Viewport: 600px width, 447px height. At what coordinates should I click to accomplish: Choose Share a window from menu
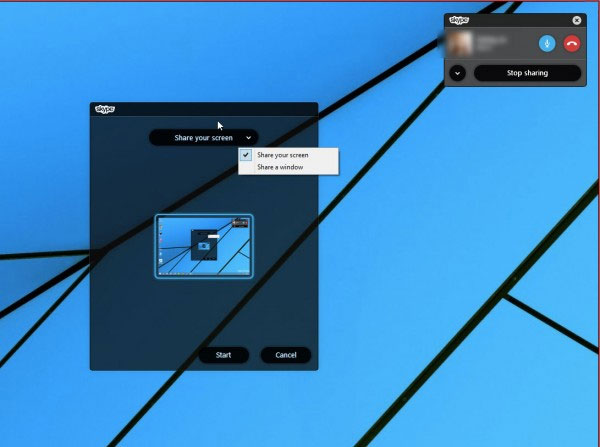(288, 167)
